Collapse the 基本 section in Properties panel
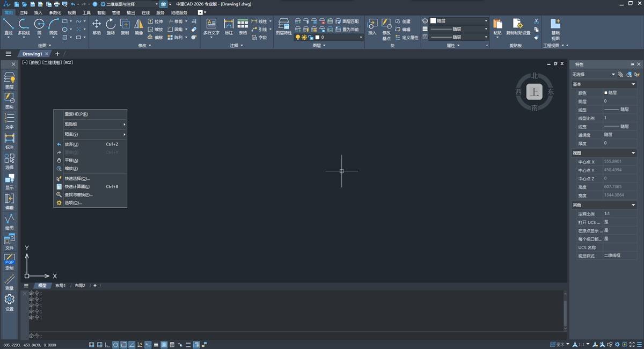Screen dimensions: 644x349 633,84
